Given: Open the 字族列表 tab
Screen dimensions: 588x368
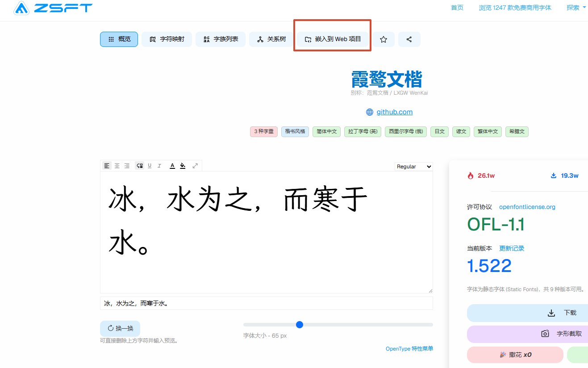Looking at the screenshot, I should [221, 39].
